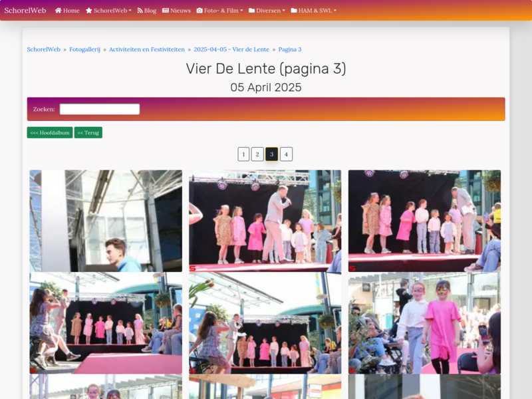Click the star icon beside SchorelWeb menu

(x=89, y=11)
